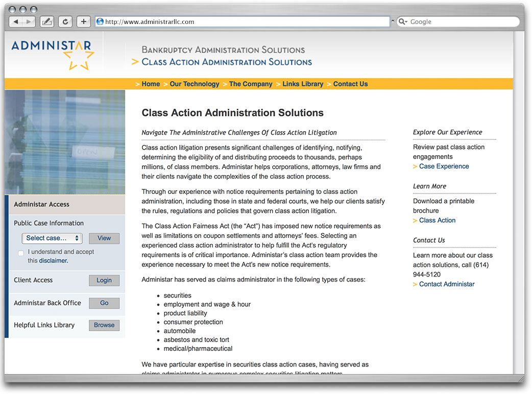Click the pencil edit toolbar button
The width and height of the screenshot is (532, 394).
pos(47,22)
